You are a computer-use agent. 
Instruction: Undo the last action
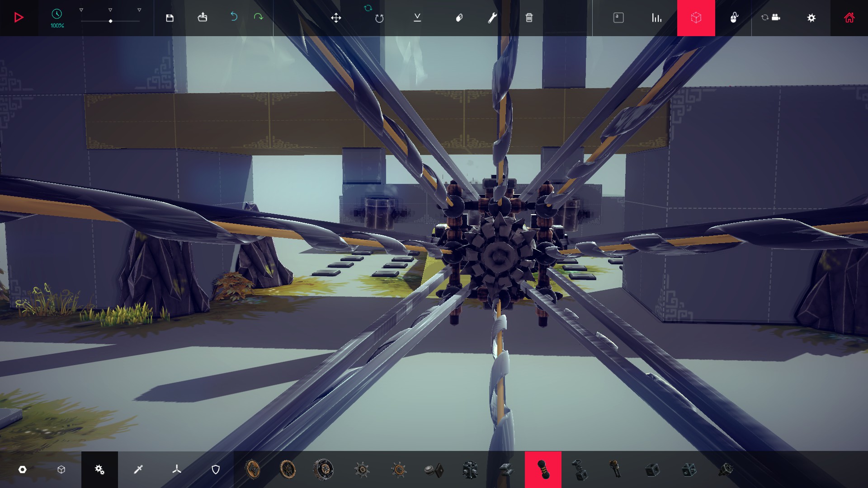234,17
